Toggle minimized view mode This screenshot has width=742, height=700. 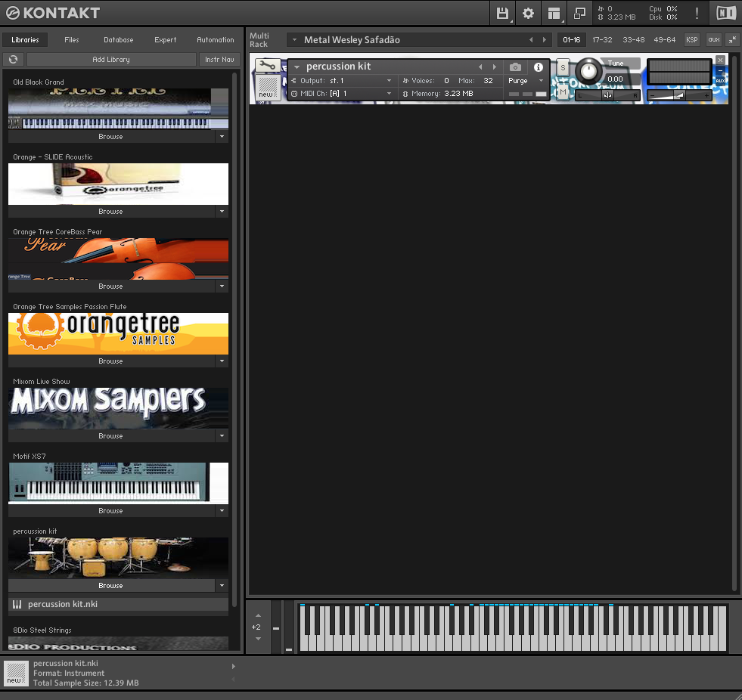[579, 14]
